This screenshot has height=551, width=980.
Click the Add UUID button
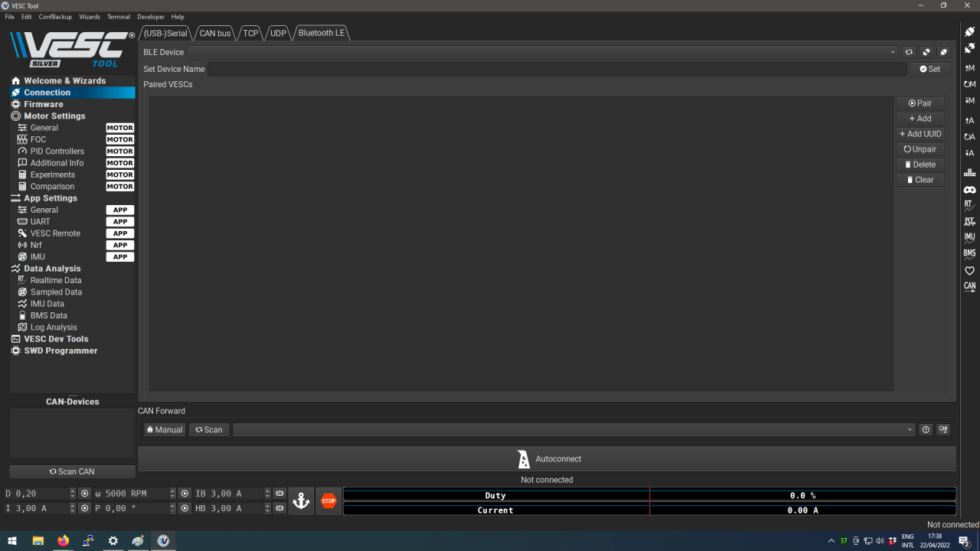pyautogui.click(x=920, y=134)
